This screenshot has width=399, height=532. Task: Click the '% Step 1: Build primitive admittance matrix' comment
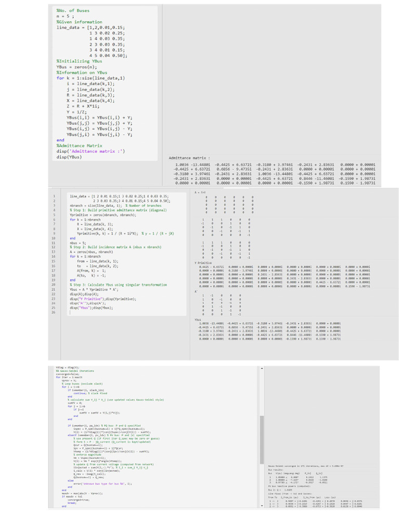[118, 210]
